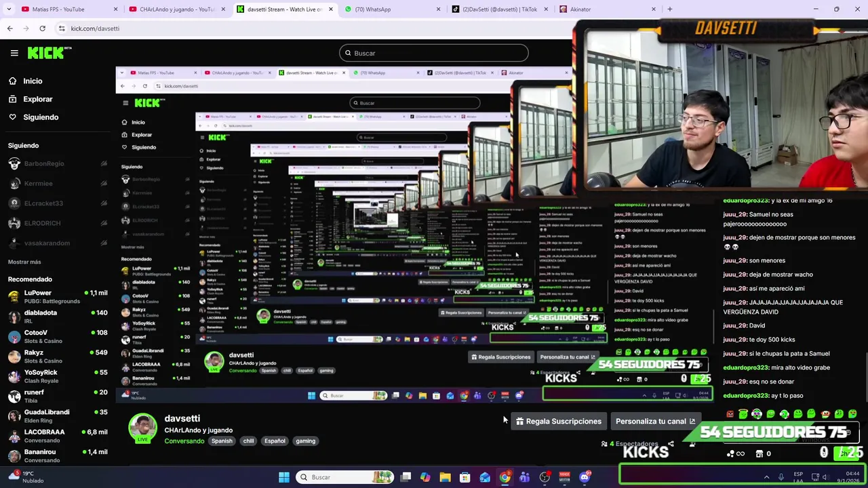Click Regala Suscripciones button

[x=558, y=422]
